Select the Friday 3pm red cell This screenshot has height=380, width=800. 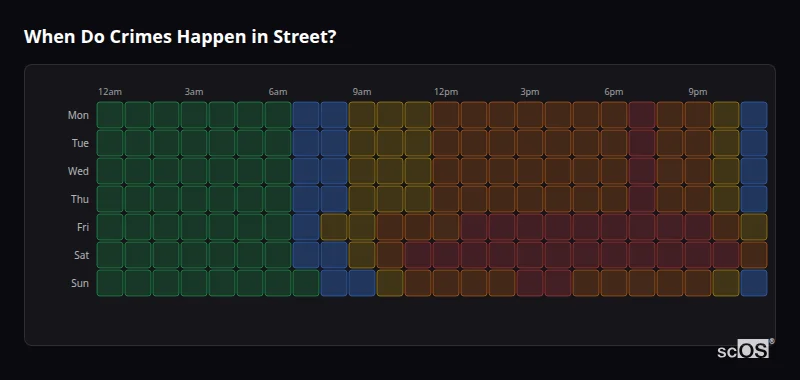530,227
